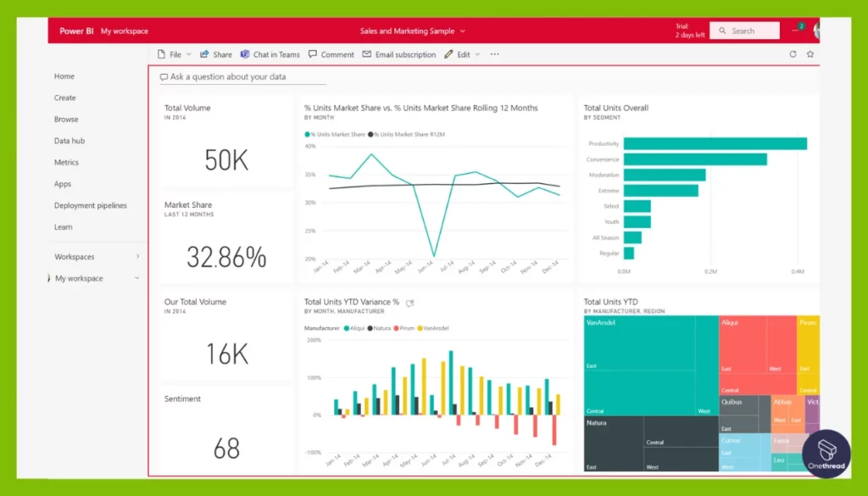Click the Email subscription envelope icon
This screenshot has width=868, height=496.
click(366, 54)
